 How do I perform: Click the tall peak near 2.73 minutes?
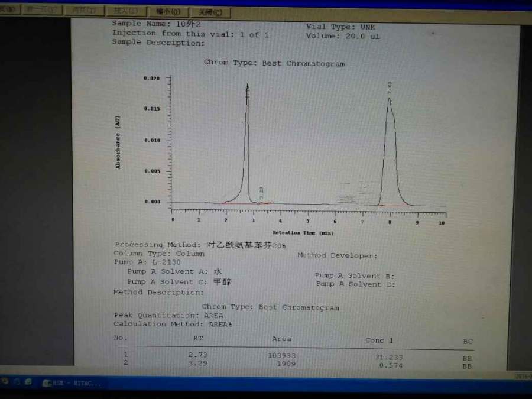247,142
